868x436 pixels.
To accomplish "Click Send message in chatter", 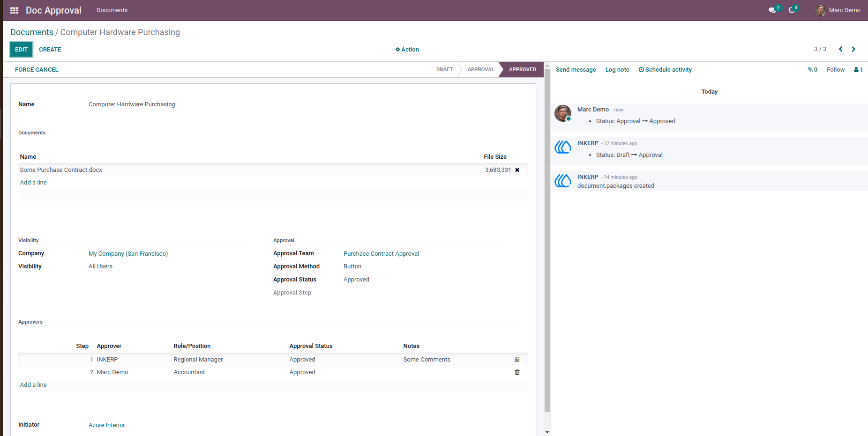I will pyautogui.click(x=576, y=70).
